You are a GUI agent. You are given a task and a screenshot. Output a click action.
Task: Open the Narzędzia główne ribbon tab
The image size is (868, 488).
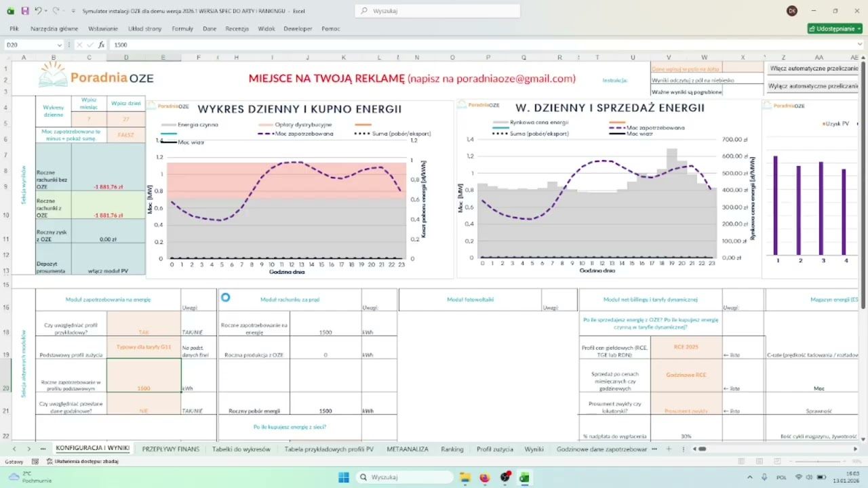point(54,28)
